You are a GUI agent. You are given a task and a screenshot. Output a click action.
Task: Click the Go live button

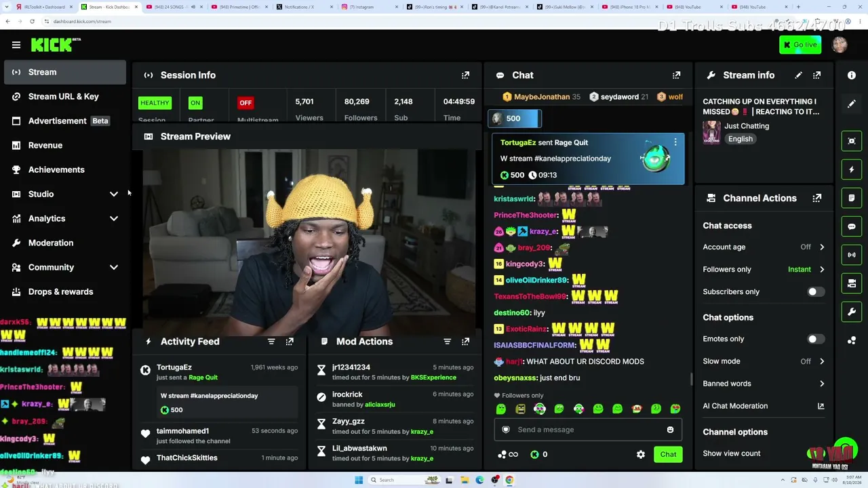pos(801,45)
